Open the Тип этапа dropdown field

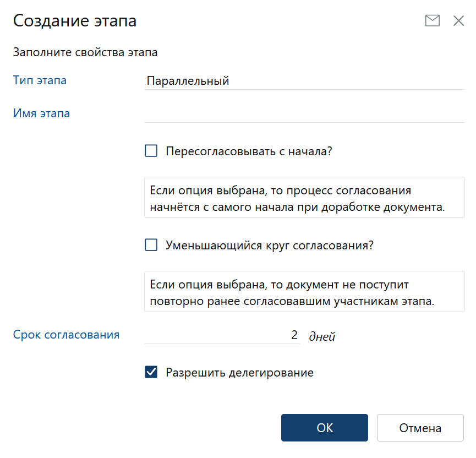pyautogui.click(x=304, y=81)
